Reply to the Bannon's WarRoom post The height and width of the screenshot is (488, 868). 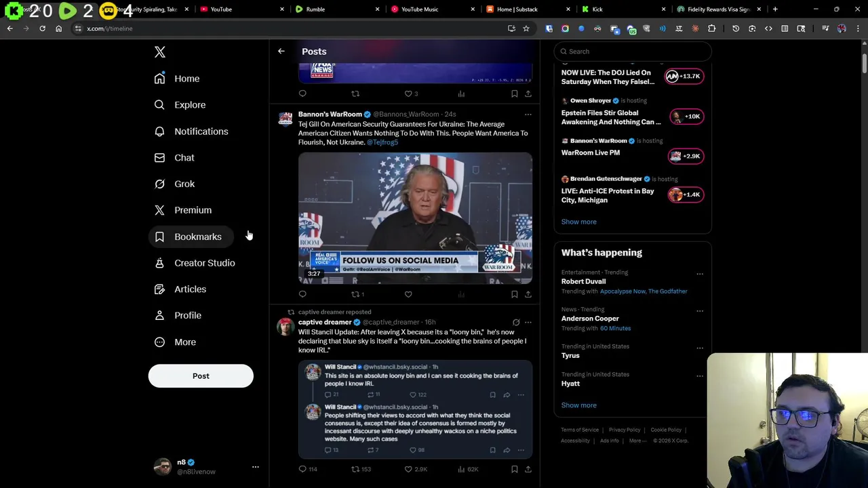point(302,294)
